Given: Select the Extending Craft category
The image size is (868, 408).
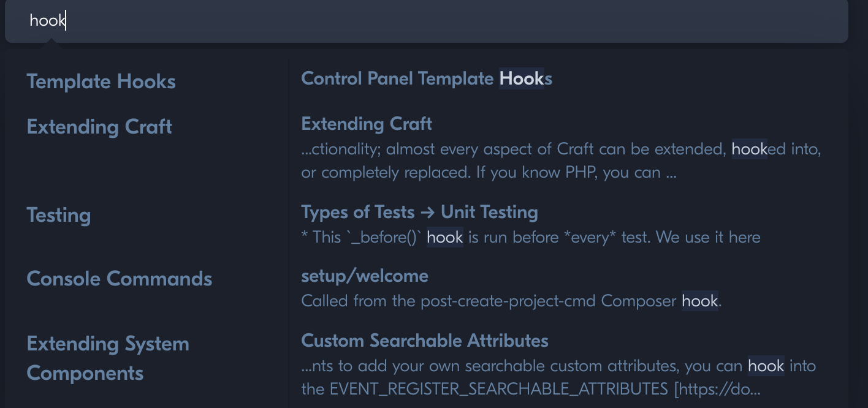Looking at the screenshot, I should pyautogui.click(x=99, y=127).
